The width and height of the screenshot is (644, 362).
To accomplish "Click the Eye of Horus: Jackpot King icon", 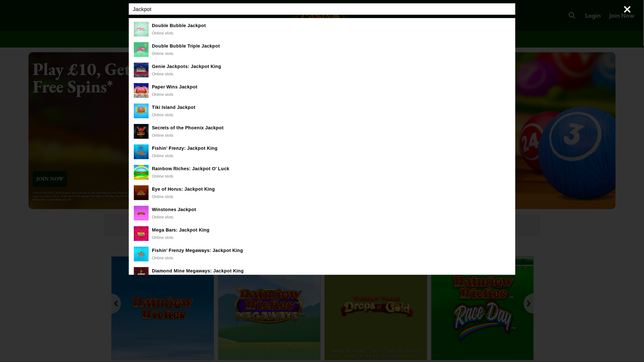I will click(x=141, y=192).
